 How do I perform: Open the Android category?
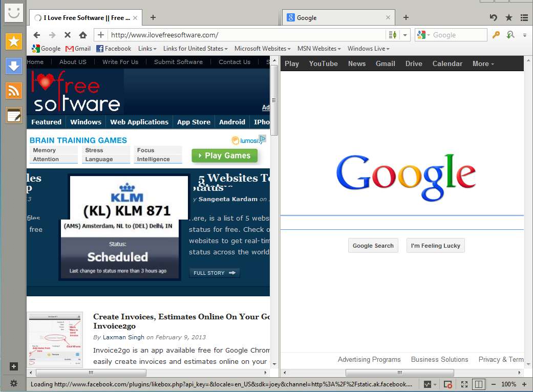[232, 122]
